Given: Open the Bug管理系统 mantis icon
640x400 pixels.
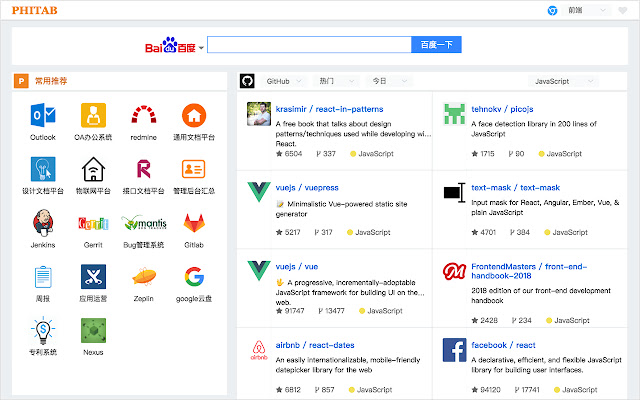Looking at the screenshot, I should (143, 224).
